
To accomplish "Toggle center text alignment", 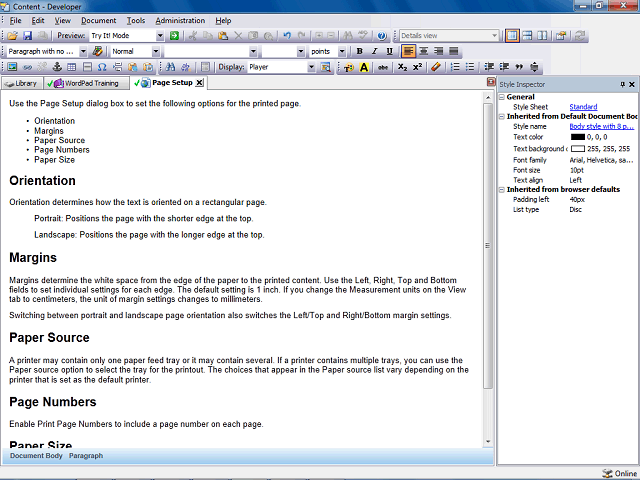I will tap(424, 51).
